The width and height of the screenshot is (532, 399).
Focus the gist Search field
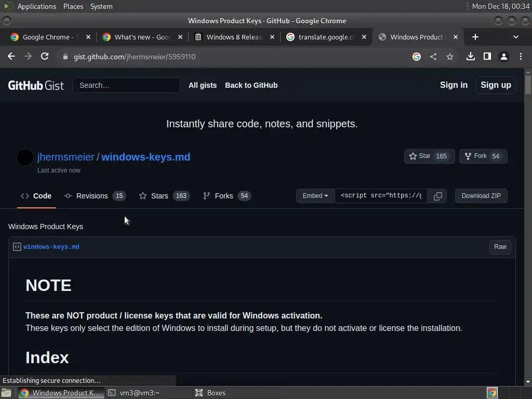point(127,85)
